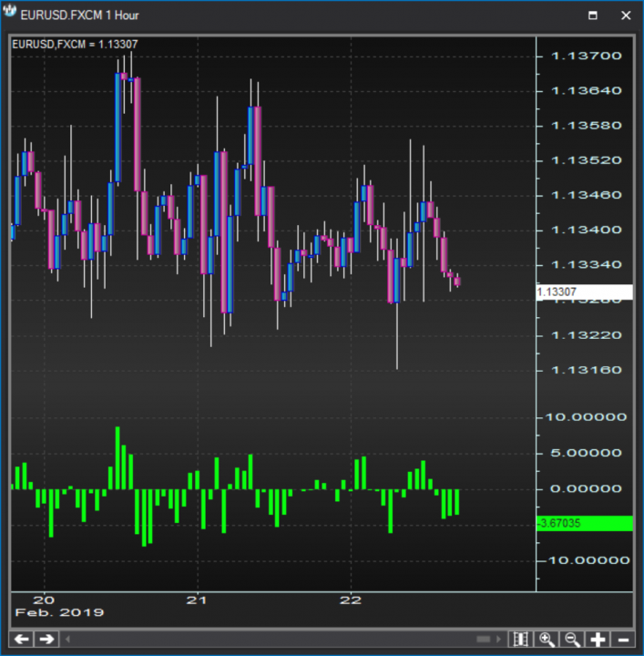The image size is (644, 656).
Task: Click the 1.13400 price axis label
Action: click(x=587, y=230)
